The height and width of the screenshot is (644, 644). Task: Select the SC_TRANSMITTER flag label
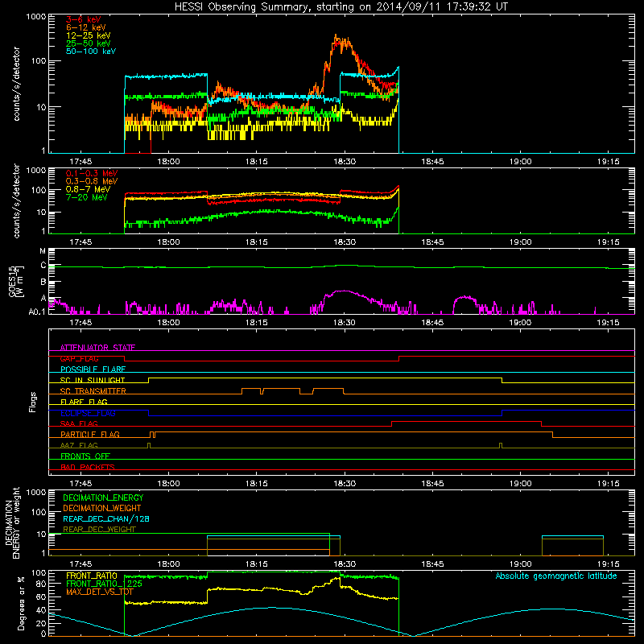[93, 391]
